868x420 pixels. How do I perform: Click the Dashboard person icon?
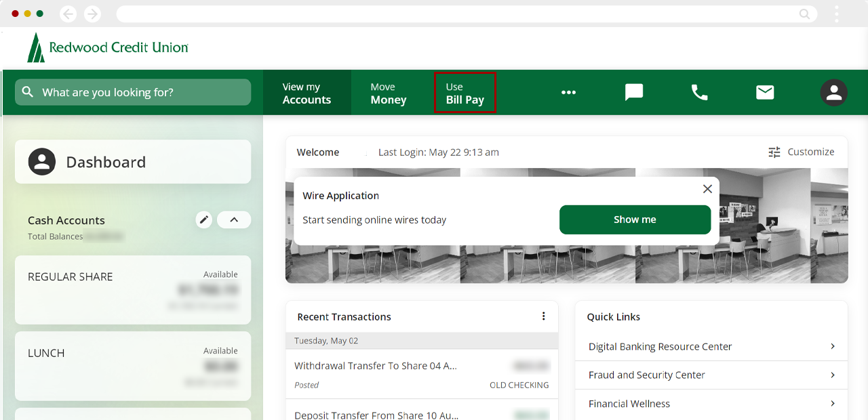42,162
